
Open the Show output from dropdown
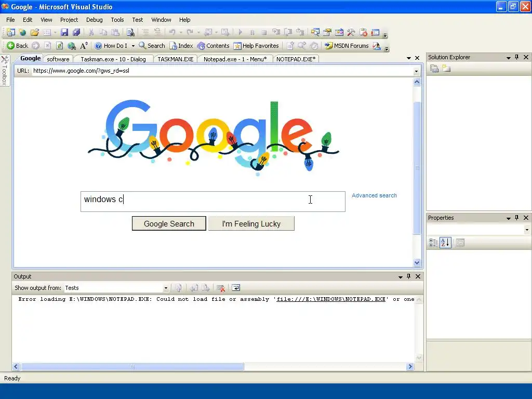point(166,288)
